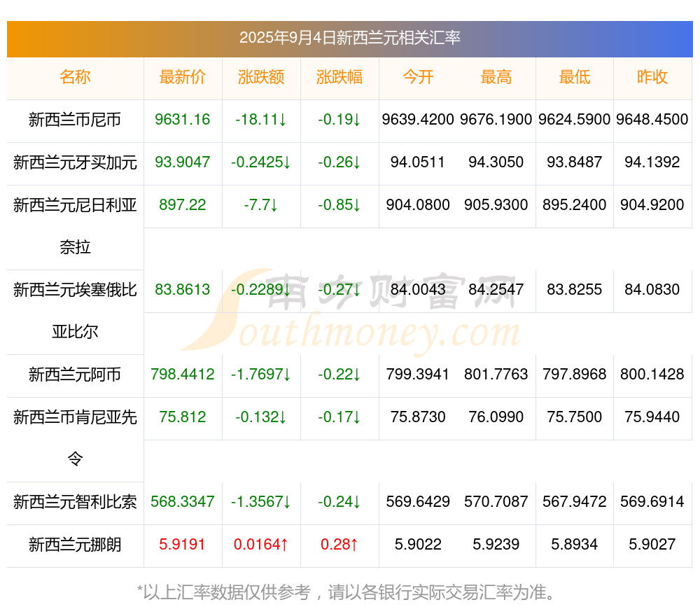
Task: Click the red latest price 5.9191
Action: click(x=183, y=545)
